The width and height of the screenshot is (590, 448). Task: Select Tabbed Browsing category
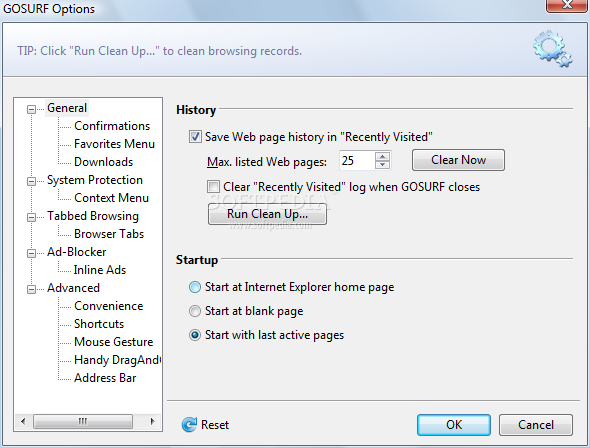click(93, 216)
